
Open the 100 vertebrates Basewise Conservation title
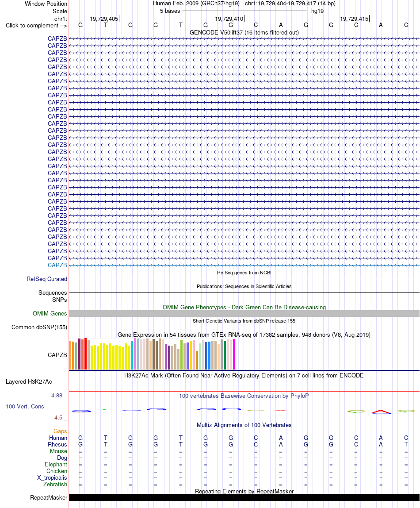[244, 396]
